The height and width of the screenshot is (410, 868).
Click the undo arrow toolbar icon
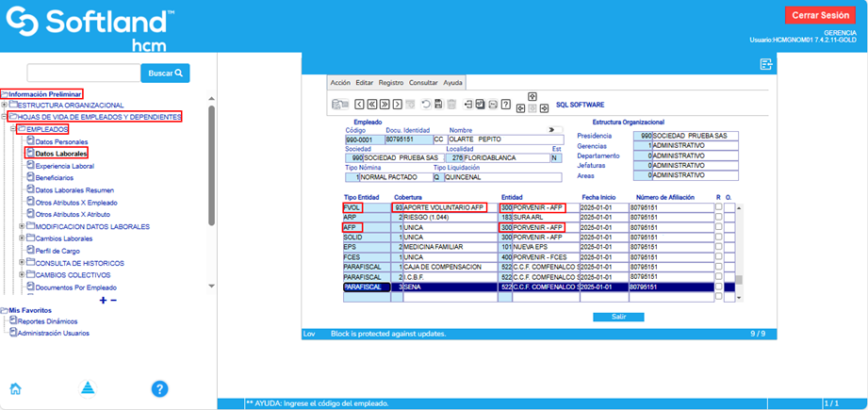[x=426, y=104]
